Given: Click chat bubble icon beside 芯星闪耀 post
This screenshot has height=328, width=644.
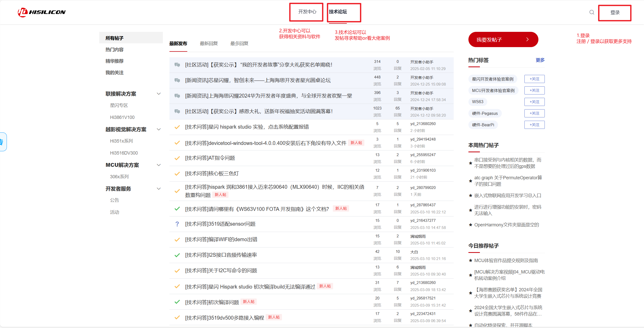Looking at the screenshot, I should 177,80.
